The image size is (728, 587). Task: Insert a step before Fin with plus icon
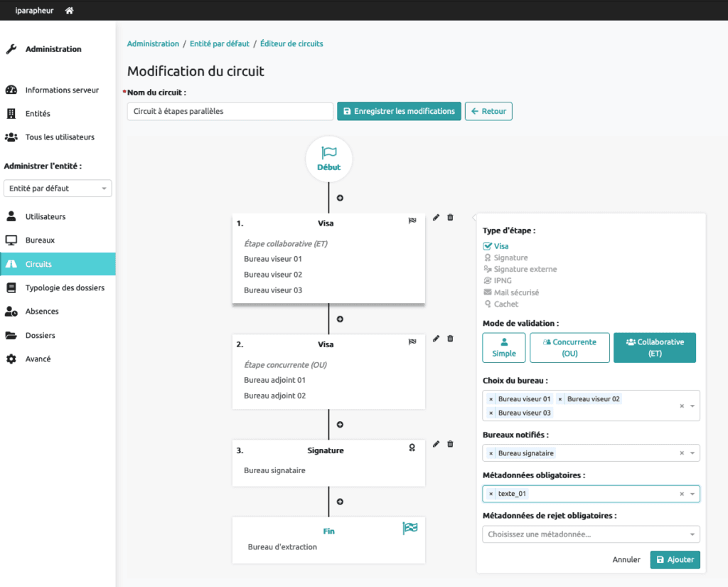[340, 502]
